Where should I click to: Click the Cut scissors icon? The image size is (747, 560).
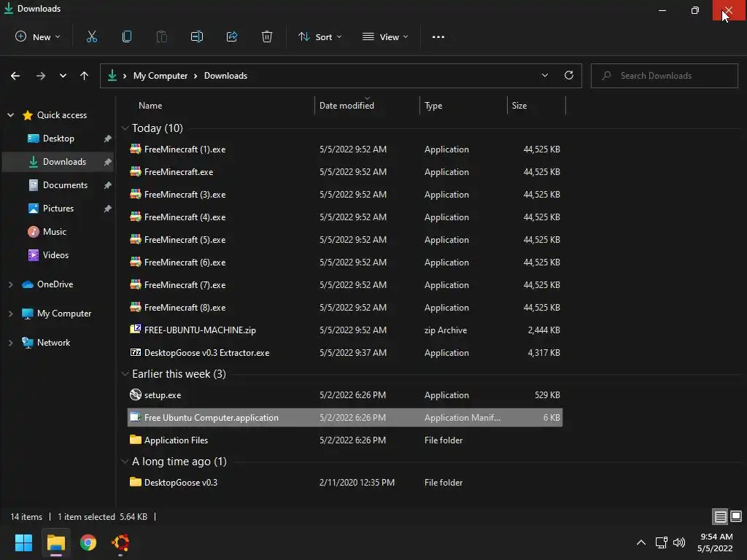pyautogui.click(x=91, y=36)
